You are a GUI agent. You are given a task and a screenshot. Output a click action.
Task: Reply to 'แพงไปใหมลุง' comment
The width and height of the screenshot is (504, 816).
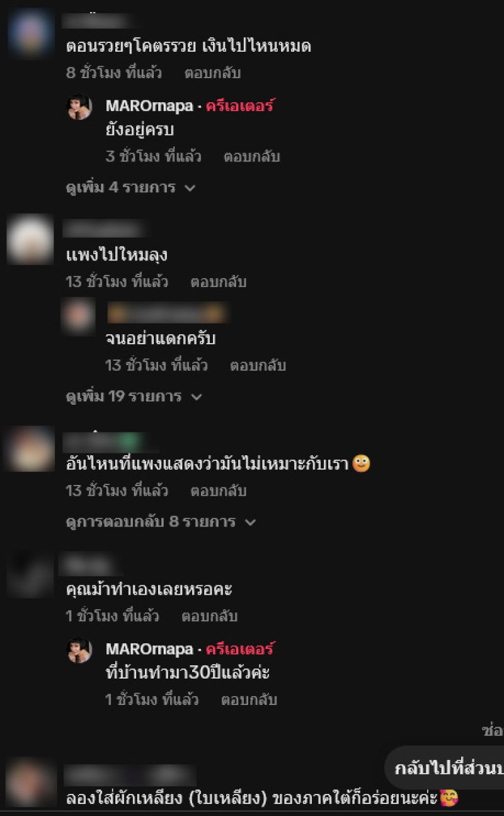[x=218, y=281]
